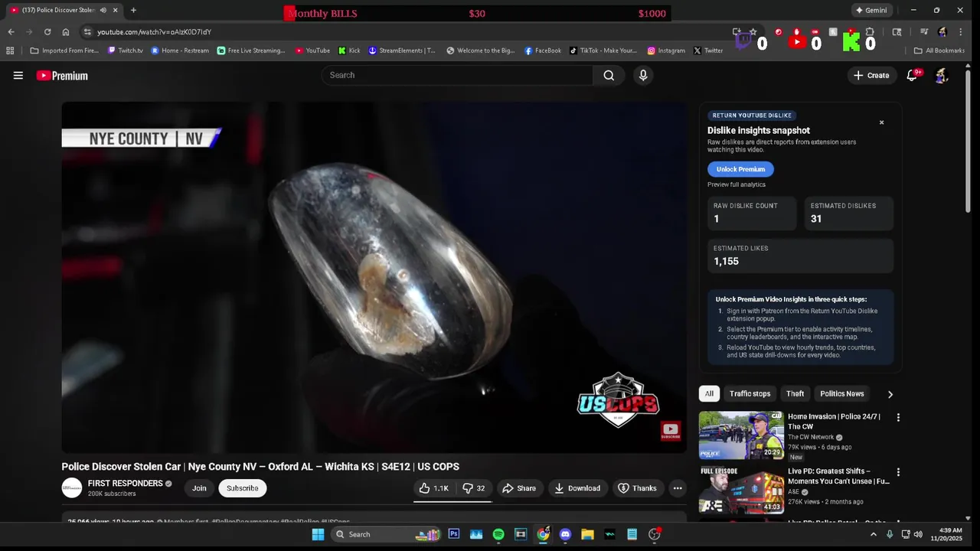Open Discord from taskbar
Viewport: 980px width, 551px height.
point(565,534)
